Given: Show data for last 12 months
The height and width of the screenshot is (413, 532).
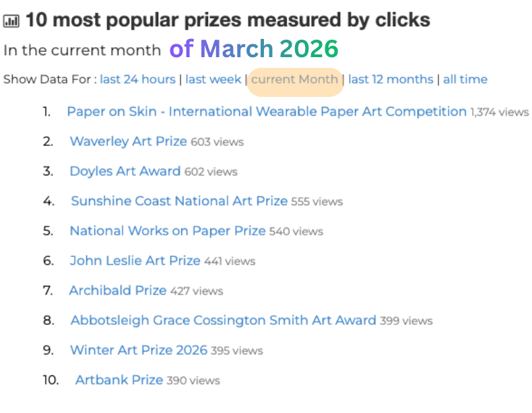Looking at the screenshot, I should [x=391, y=79].
